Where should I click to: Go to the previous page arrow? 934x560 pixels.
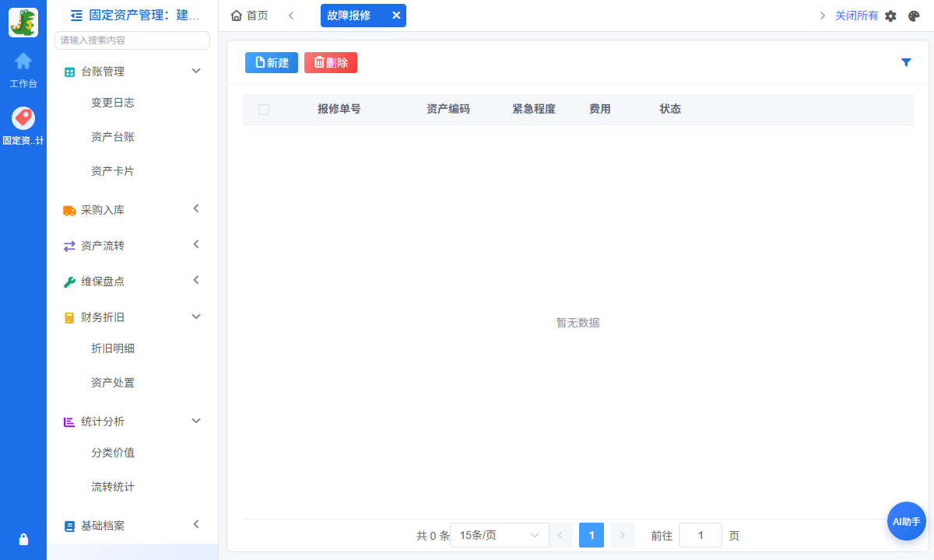coord(560,535)
